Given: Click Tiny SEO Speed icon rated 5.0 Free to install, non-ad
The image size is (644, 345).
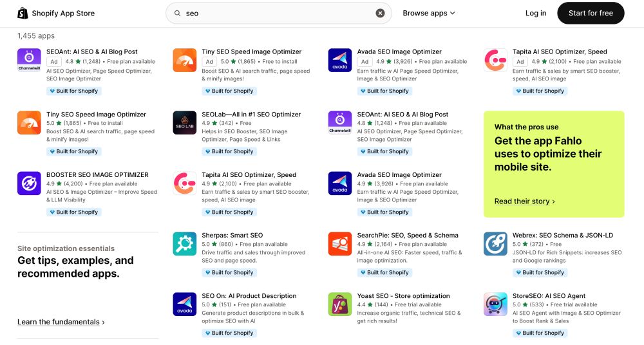Looking at the screenshot, I should [29, 122].
